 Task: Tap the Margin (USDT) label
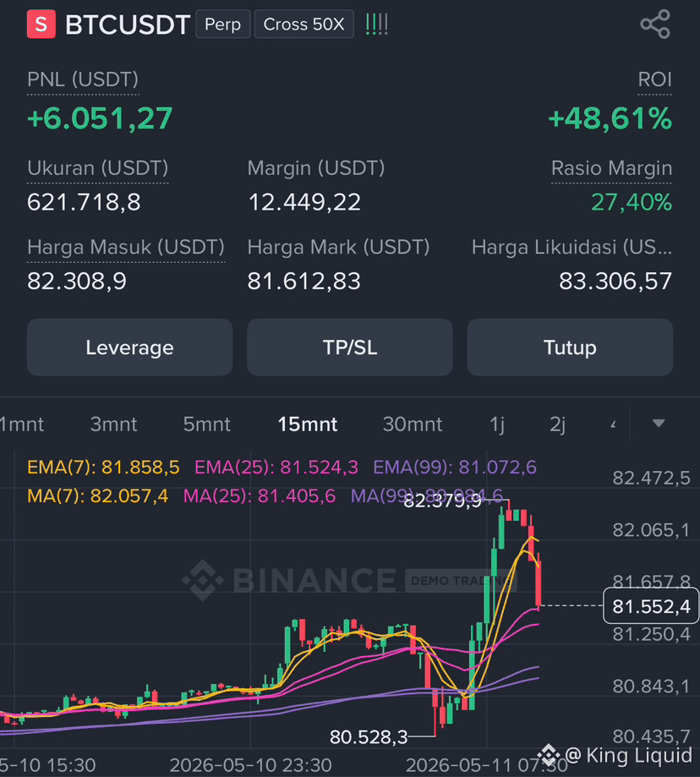tap(316, 168)
